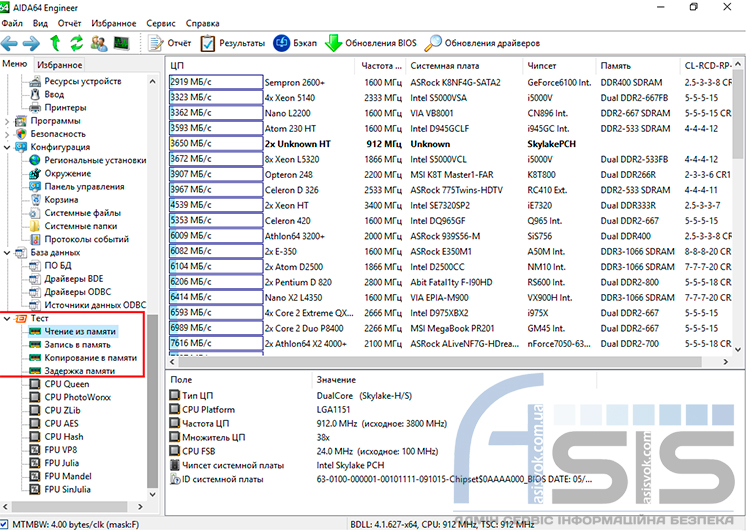The height and width of the screenshot is (532, 750).
Task: Open Обновления драйверов
Action: pos(482,44)
